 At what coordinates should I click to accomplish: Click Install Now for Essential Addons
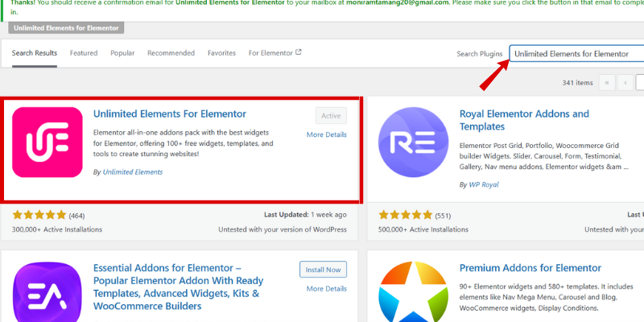point(324,270)
